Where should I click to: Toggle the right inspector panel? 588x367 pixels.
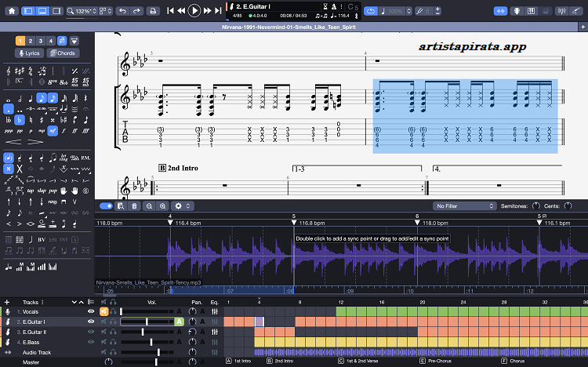[x=56, y=11]
